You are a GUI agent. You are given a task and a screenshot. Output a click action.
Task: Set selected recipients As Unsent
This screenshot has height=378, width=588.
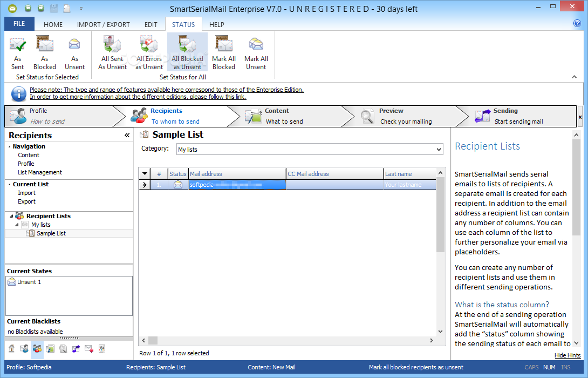(x=74, y=53)
